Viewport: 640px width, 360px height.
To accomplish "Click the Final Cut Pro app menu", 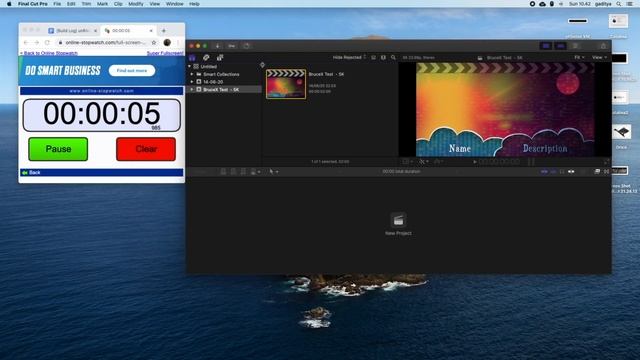I will [x=33, y=4].
